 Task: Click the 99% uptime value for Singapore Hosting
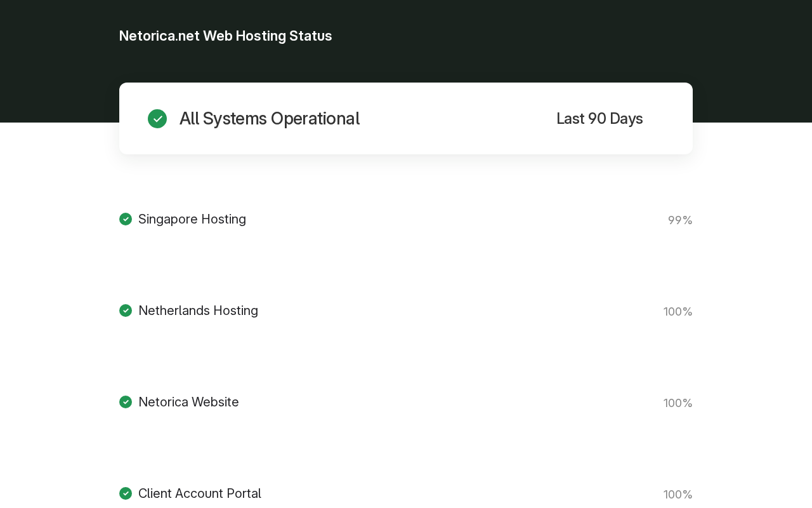click(x=680, y=220)
